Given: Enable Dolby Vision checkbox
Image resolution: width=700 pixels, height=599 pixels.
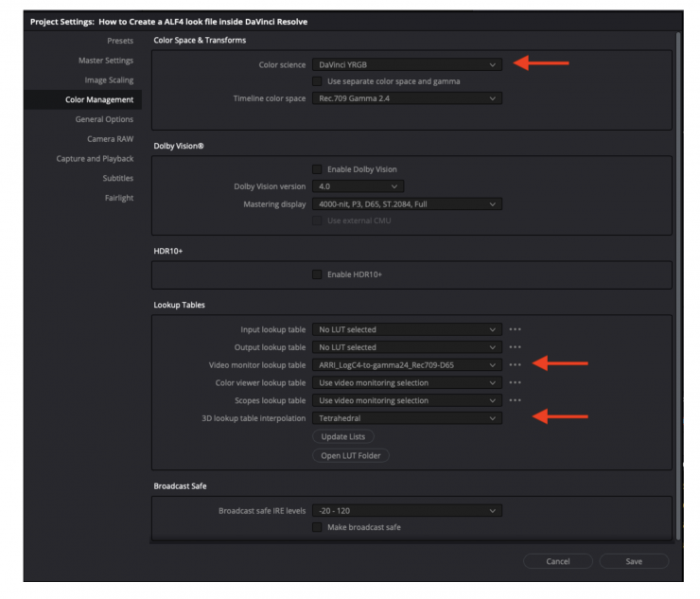Looking at the screenshot, I should click(318, 169).
